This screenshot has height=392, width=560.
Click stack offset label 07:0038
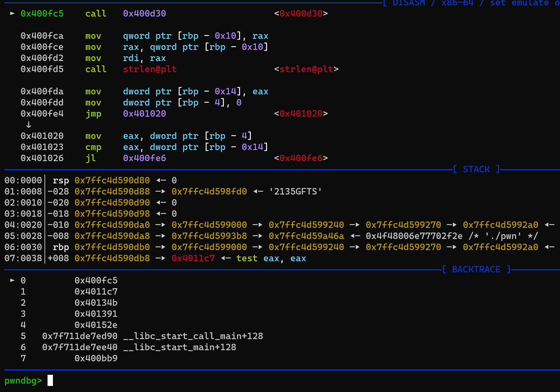click(x=23, y=258)
